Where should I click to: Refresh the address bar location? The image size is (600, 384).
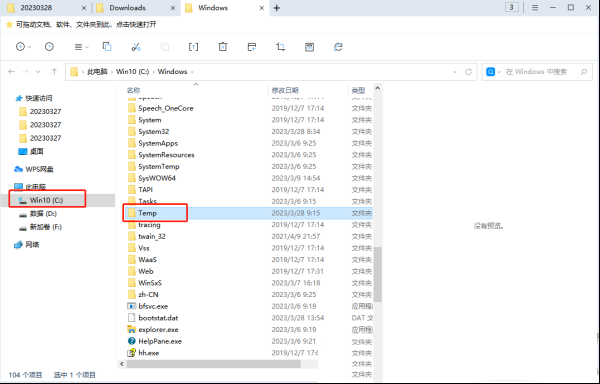pos(468,72)
